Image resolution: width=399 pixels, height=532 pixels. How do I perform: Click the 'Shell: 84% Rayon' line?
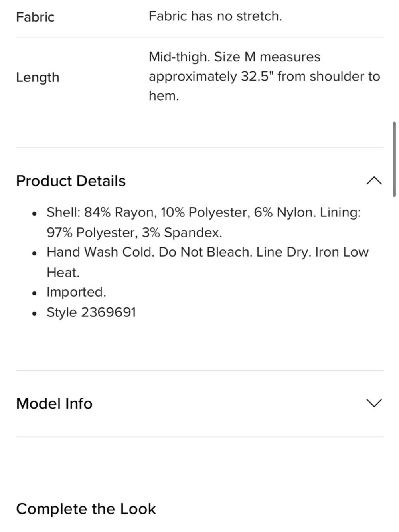click(203, 212)
